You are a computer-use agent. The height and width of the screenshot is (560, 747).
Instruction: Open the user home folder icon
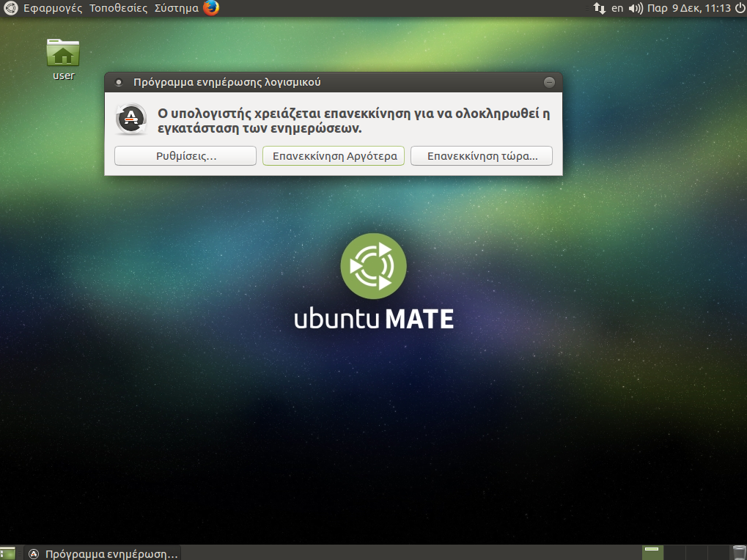pyautogui.click(x=63, y=54)
